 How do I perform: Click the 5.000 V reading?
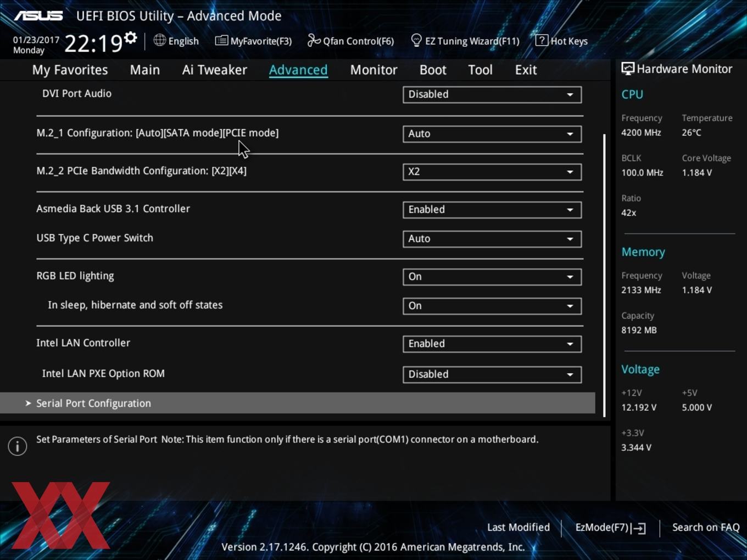point(697,407)
